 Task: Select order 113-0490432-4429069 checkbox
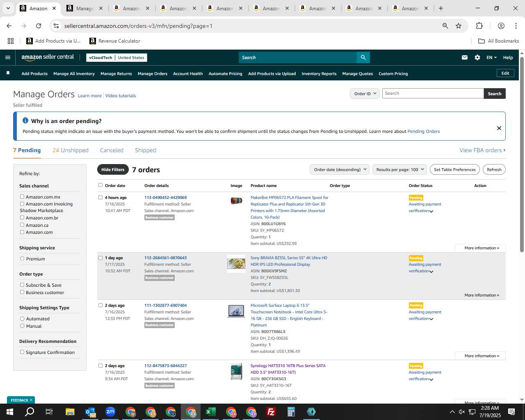click(x=100, y=197)
